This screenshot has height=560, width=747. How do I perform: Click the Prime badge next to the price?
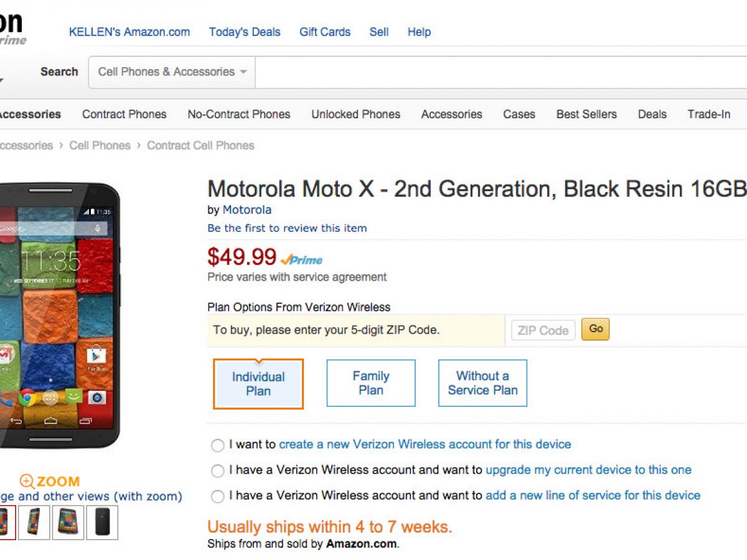click(302, 259)
